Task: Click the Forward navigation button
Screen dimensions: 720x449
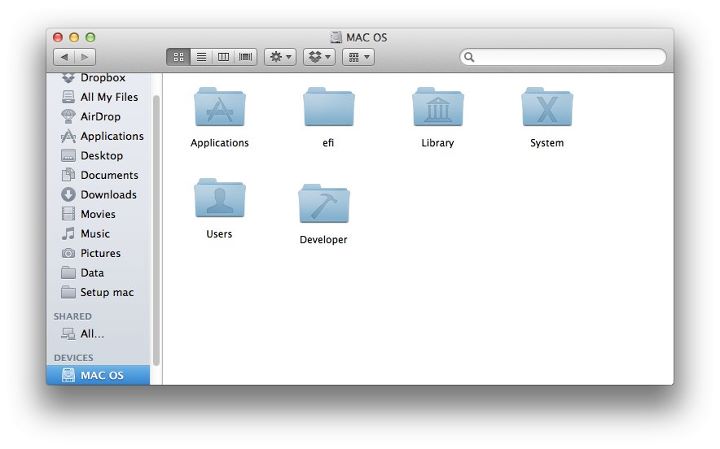Action: [85, 57]
